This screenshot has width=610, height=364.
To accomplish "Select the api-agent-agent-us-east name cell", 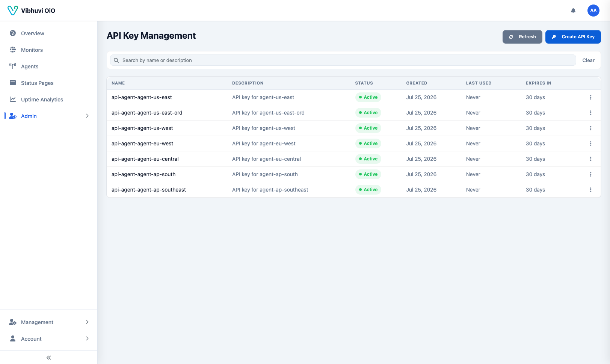I will (x=142, y=97).
